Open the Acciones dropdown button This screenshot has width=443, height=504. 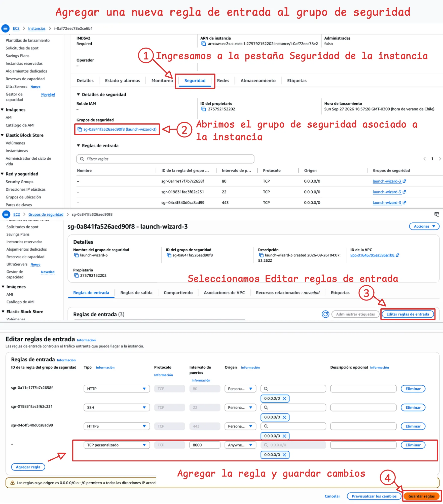[424, 226]
